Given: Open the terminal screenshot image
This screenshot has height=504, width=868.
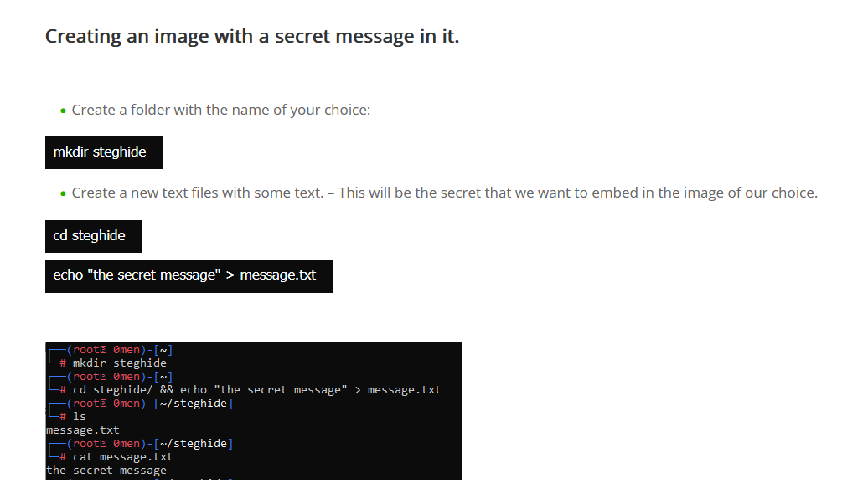Looking at the screenshot, I should [254, 410].
